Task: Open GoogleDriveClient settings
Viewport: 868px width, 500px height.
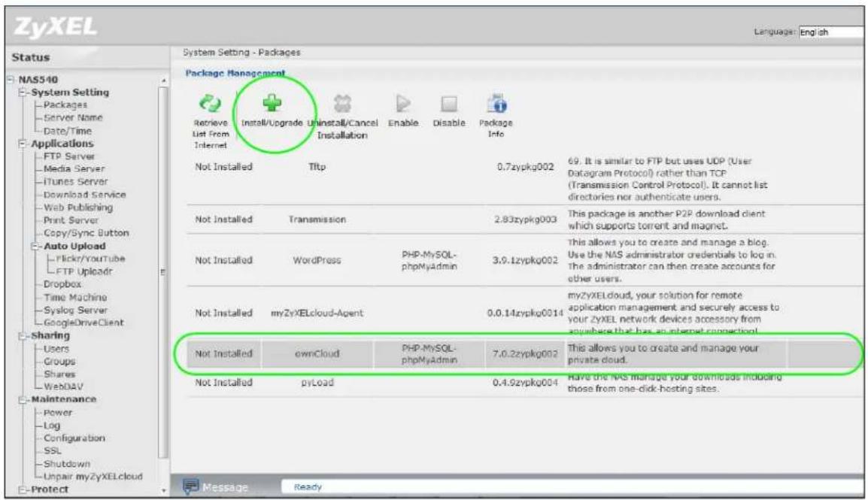Action: (83, 323)
